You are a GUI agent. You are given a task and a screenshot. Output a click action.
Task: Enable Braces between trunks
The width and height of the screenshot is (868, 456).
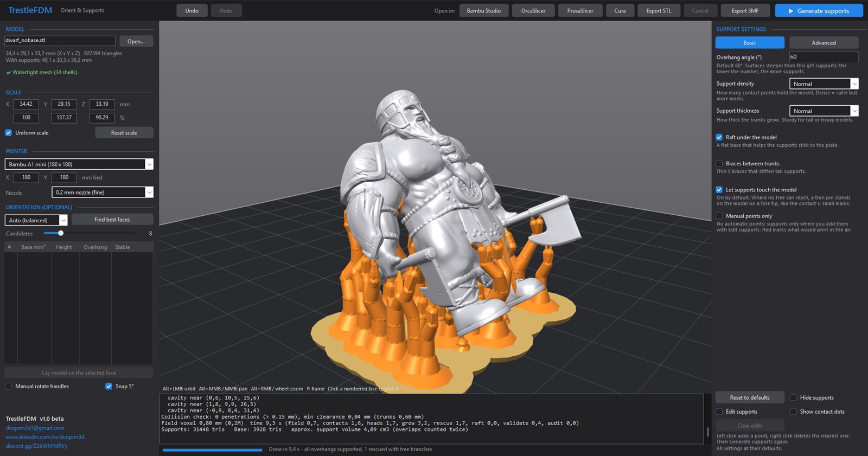719,163
